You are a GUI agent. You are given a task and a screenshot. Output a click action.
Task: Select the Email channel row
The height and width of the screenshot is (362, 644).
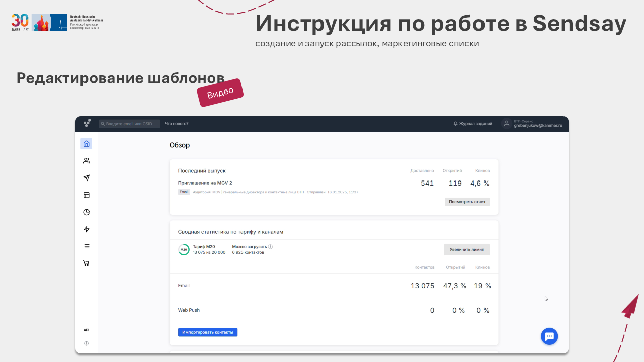click(x=334, y=286)
